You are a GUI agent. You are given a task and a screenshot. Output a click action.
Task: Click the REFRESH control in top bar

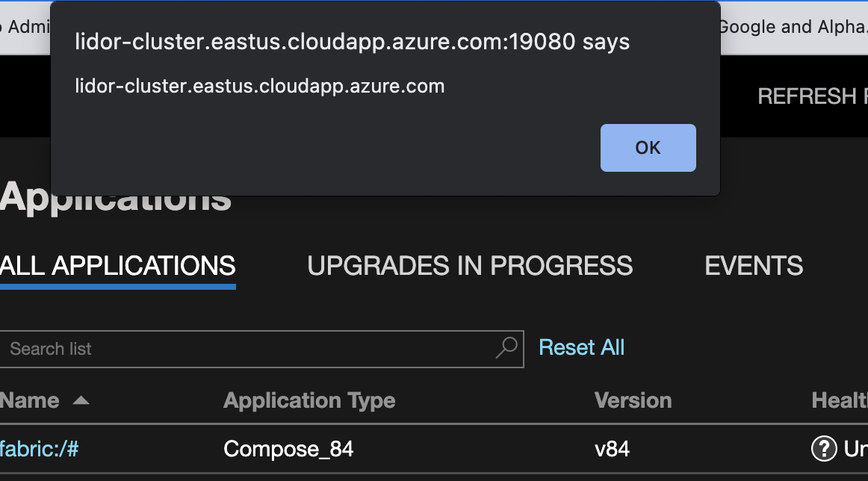click(x=811, y=96)
